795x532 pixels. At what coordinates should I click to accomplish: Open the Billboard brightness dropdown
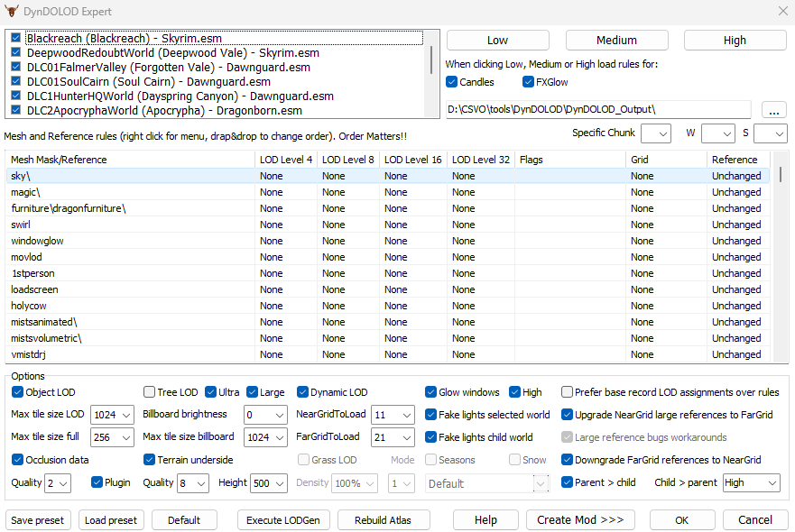pos(265,415)
